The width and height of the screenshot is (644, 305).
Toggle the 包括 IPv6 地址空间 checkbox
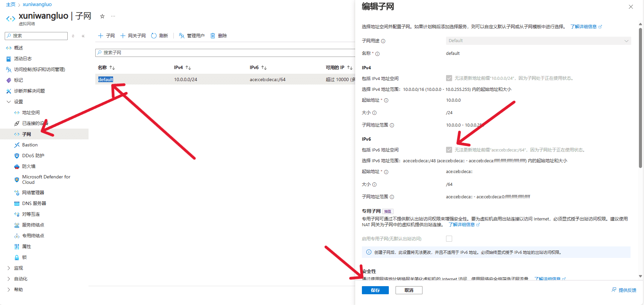tap(449, 150)
